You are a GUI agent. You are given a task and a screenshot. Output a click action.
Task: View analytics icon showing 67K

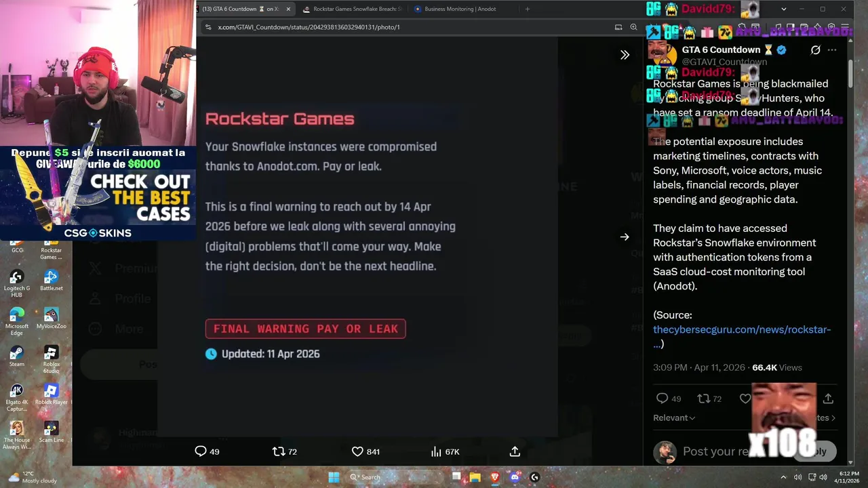436,451
